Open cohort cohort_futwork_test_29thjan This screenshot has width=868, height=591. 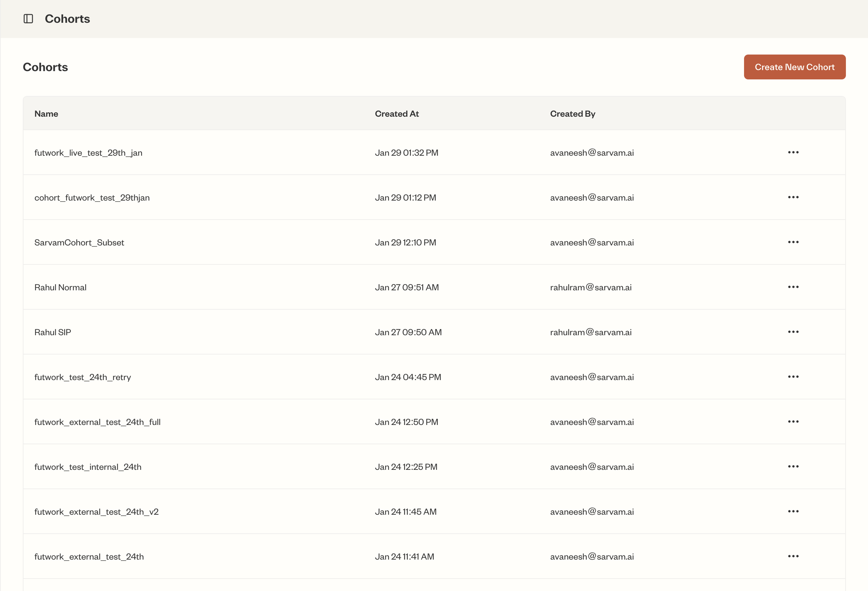coord(92,197)
